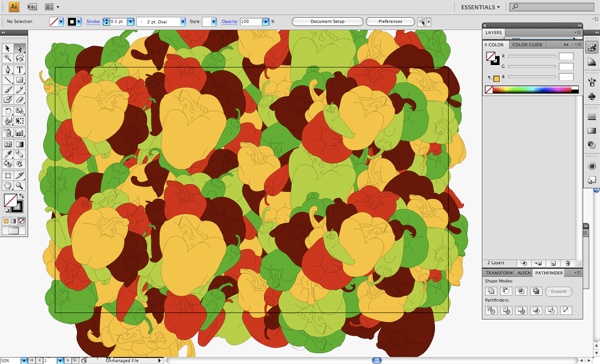Select the Type tool
This screenshot has height=364, width=600.
pos(20,70)
